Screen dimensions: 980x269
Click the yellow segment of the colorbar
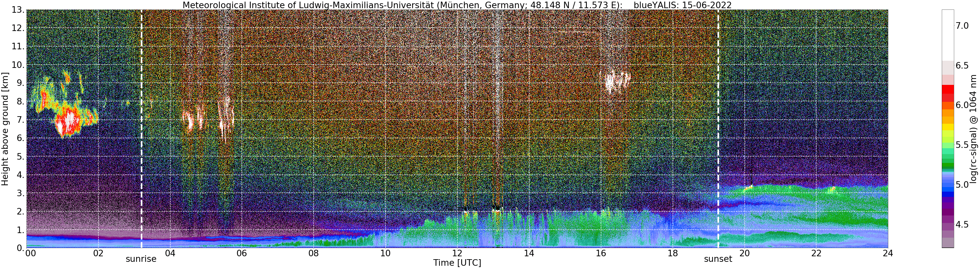click(948, 127)
